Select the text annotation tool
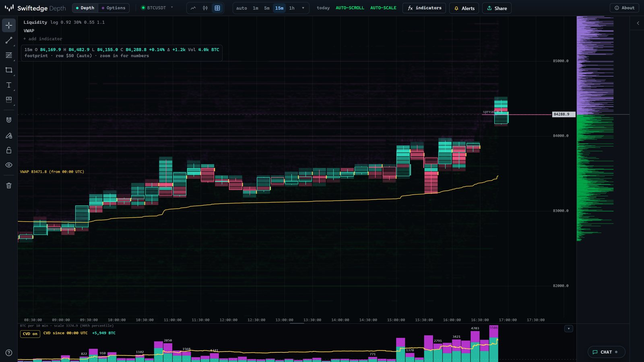Viewport: 644px width, 362px height. tap(9, 85)
